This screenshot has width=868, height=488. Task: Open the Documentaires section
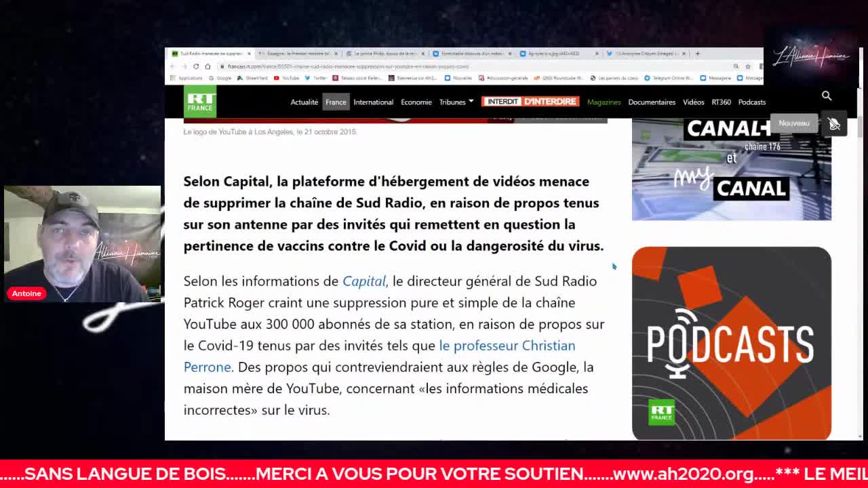pos(652,102)
